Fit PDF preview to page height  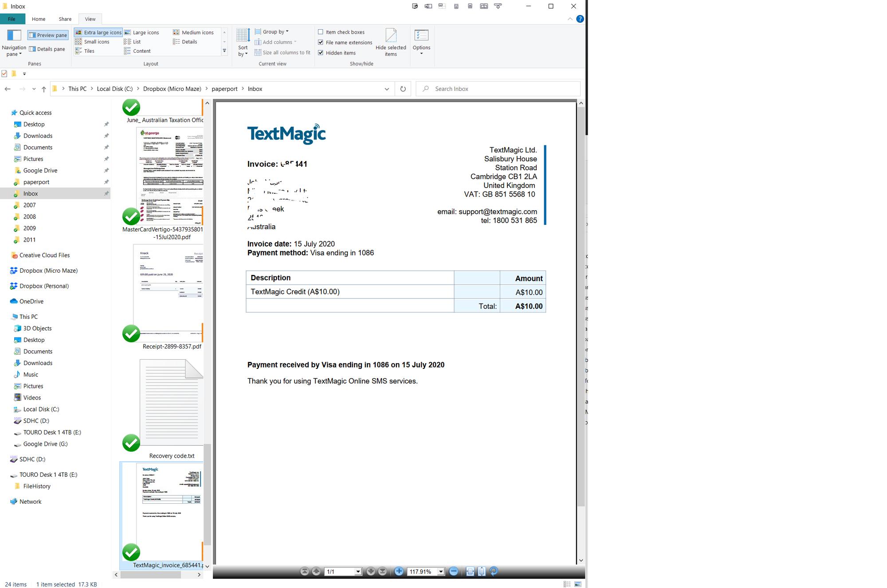click(x=482, y=571)
